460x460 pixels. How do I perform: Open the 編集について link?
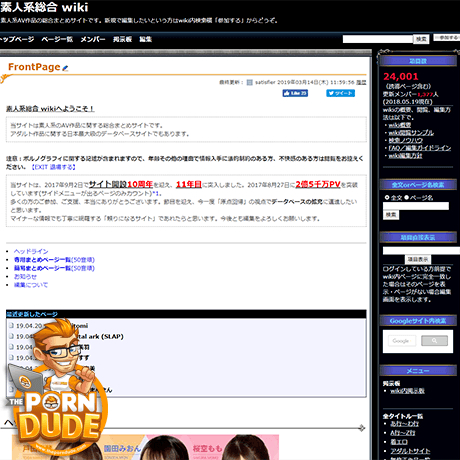[x=31, y=285]
